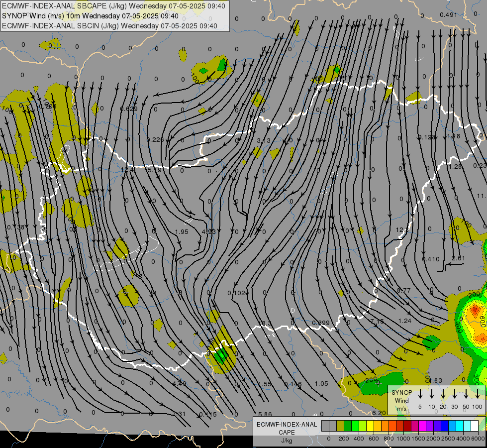Click the 0.138 value on the map
The width and height of the screenshot is (487, 448).
pos(15,227)
